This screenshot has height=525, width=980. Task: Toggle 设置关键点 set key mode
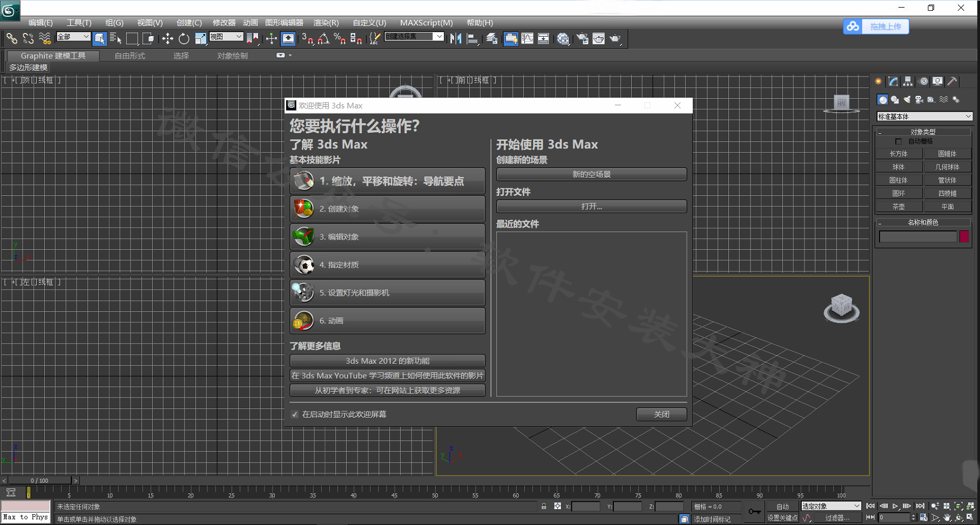782,518
